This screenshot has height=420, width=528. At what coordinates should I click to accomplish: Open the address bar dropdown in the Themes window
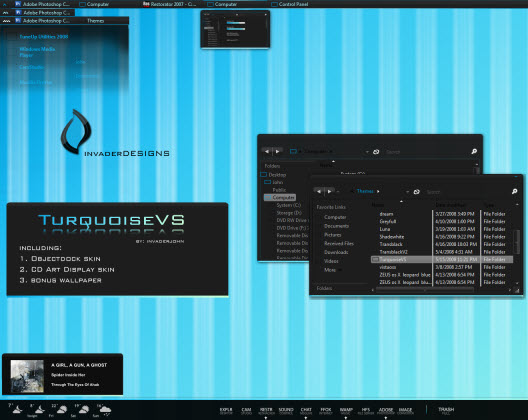tap(407, 192)
